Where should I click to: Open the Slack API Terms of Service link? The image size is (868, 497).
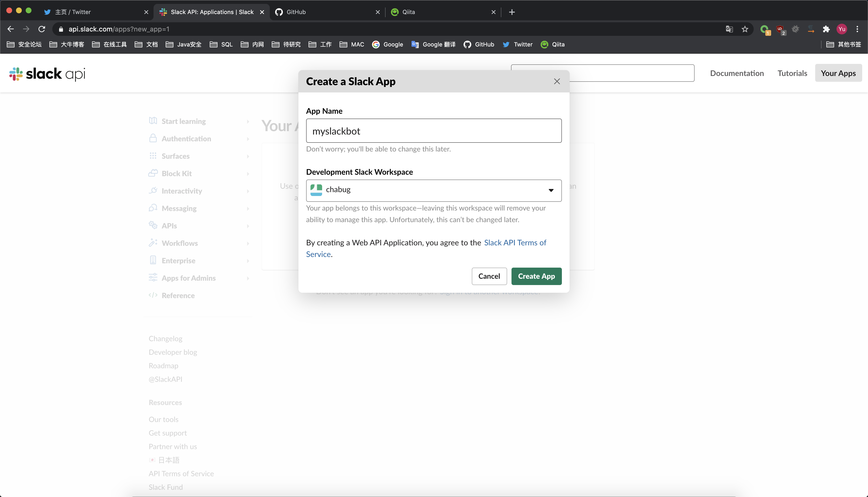(x=515, y=243)
